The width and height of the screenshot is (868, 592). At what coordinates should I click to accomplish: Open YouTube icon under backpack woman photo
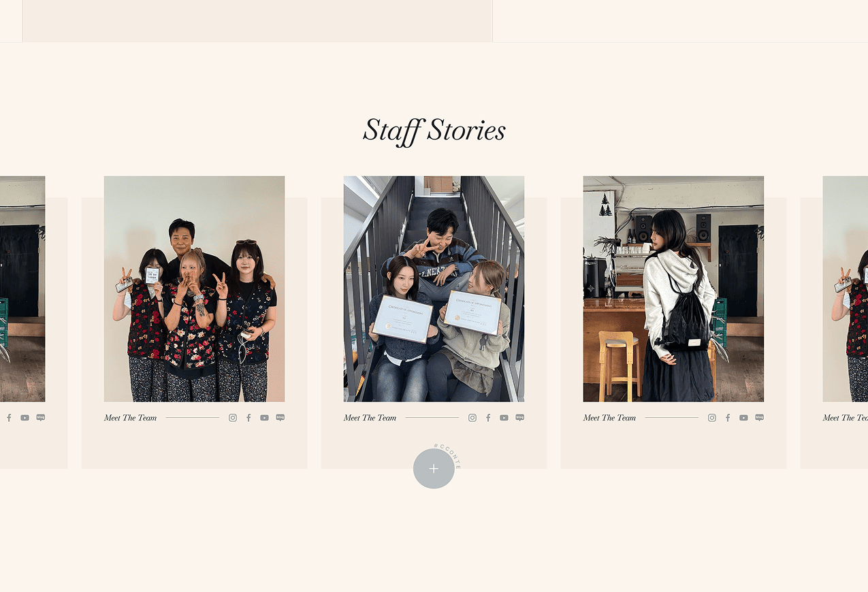click(x=743, y=418)
